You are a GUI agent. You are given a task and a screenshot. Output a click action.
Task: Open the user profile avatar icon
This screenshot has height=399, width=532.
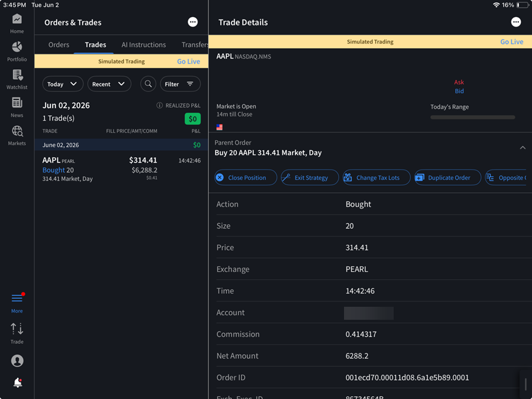click(x=17, y=361)
